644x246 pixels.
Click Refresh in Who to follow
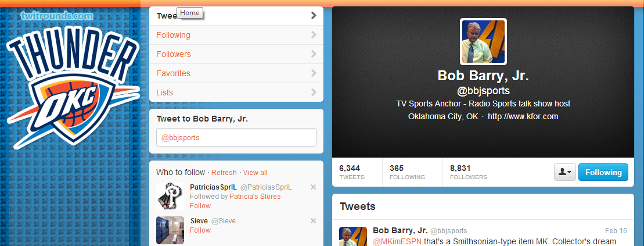coord(224,172)
